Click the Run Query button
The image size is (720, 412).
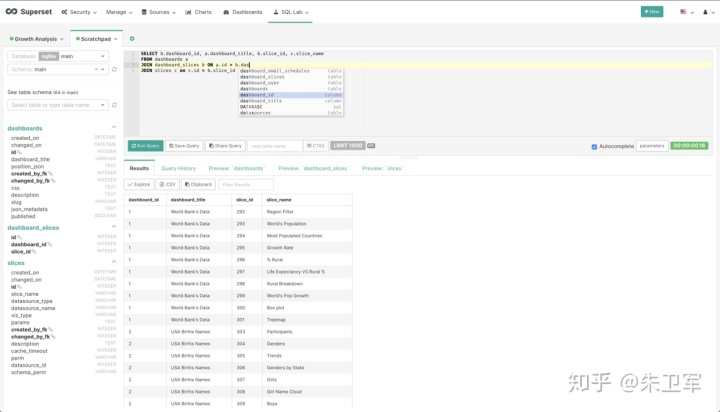(146, 146)
